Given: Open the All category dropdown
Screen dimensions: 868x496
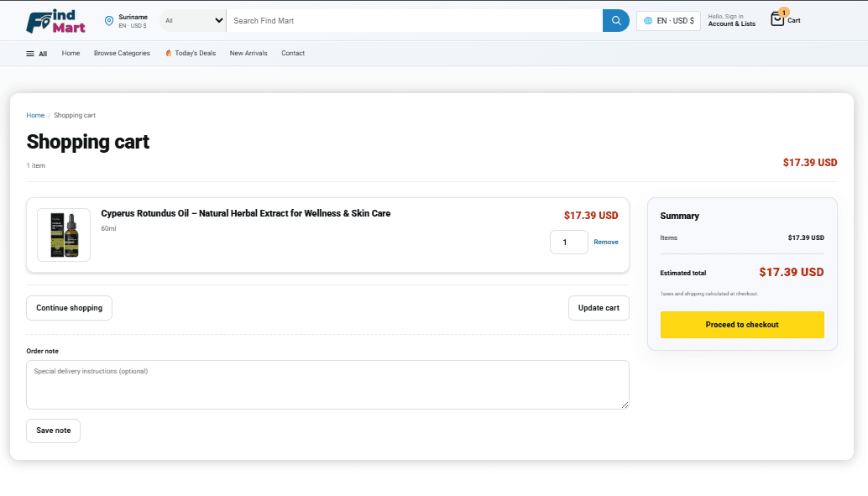Looking at the screenshot, I should [193, 20].
